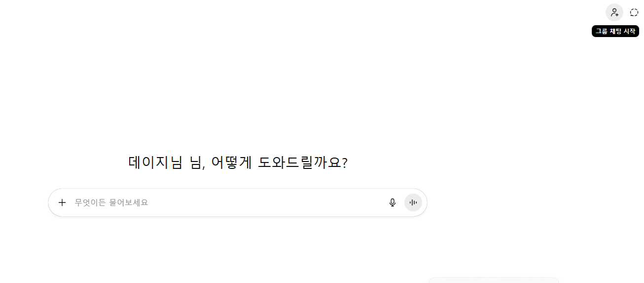Start a group chat from the top-right button
This screenshot has width=644, height=283.
pyautogui.click(x=614, y=12)
